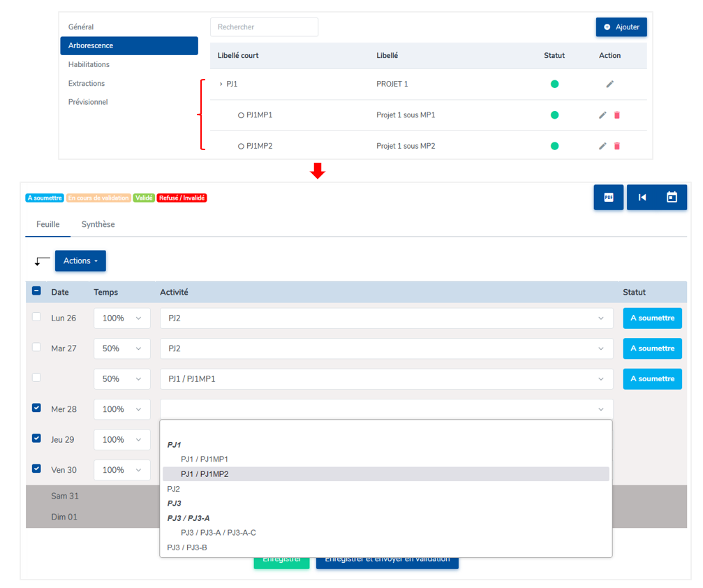Open the Actions dropdown button
Image resolution: width=703 pixels, height=588 pixels.
tap(80, 260)
